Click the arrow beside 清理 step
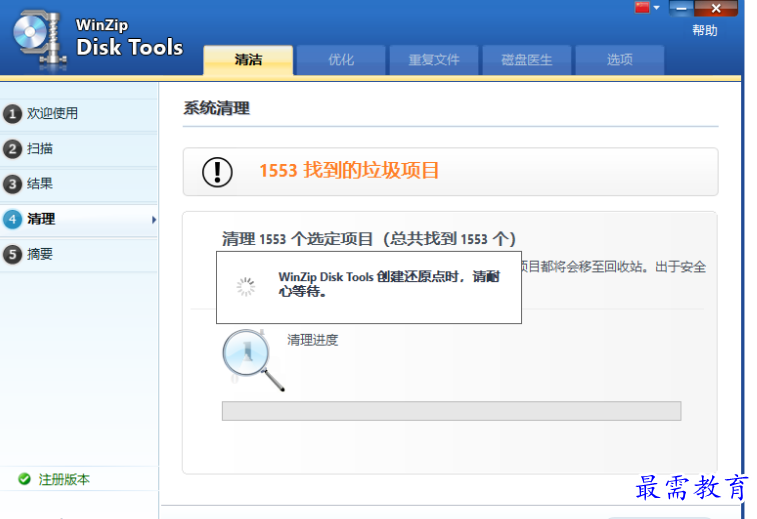 click(x=154, y=220)
